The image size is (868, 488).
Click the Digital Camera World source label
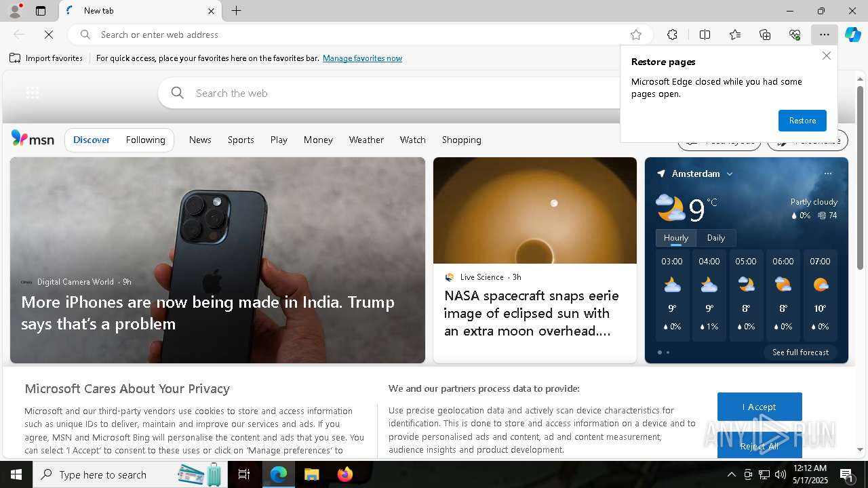(x=75, y=282)
